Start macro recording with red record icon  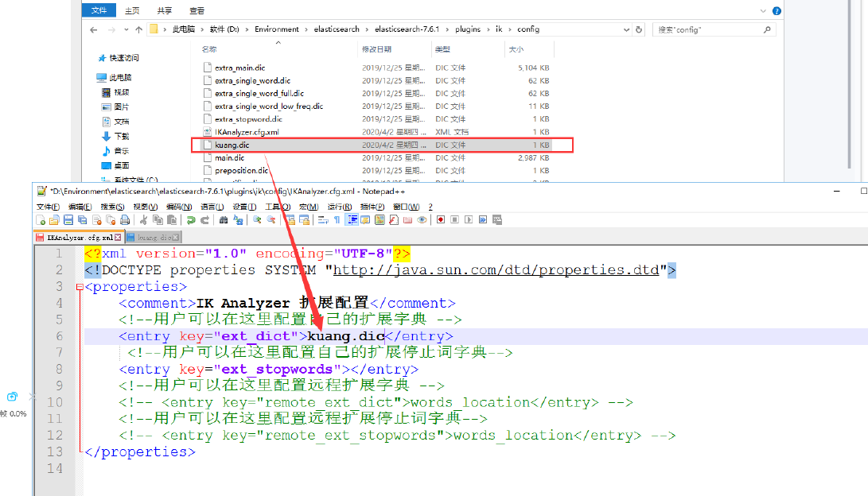(440, 220)
